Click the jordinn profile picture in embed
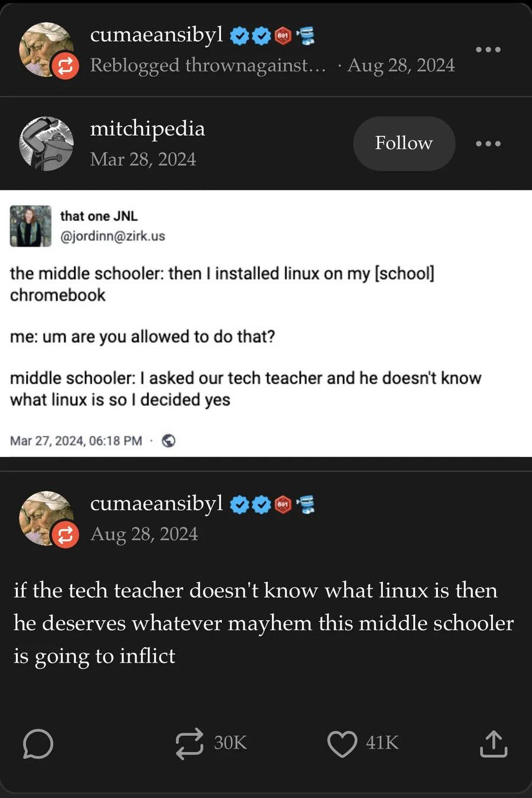 [x=31, y=226]
